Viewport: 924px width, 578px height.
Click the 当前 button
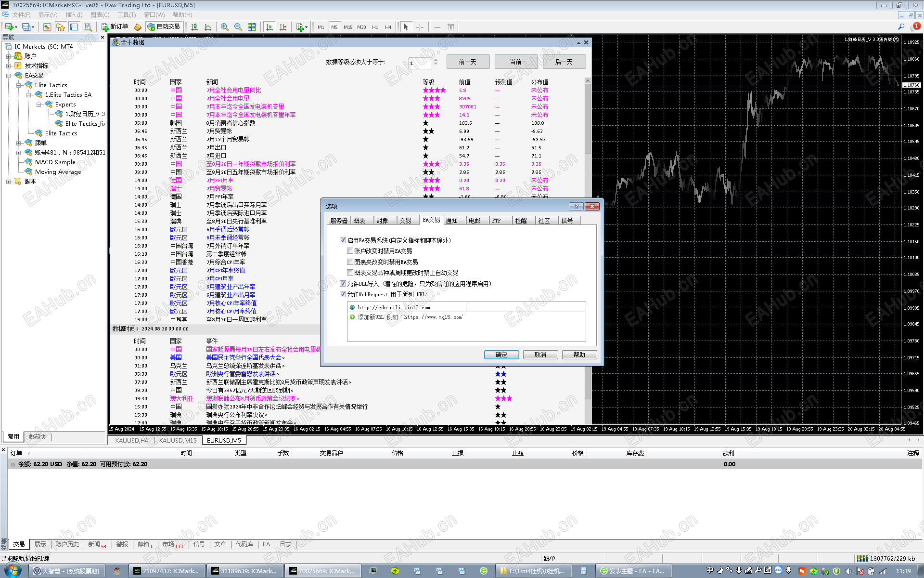pos(516,62)
